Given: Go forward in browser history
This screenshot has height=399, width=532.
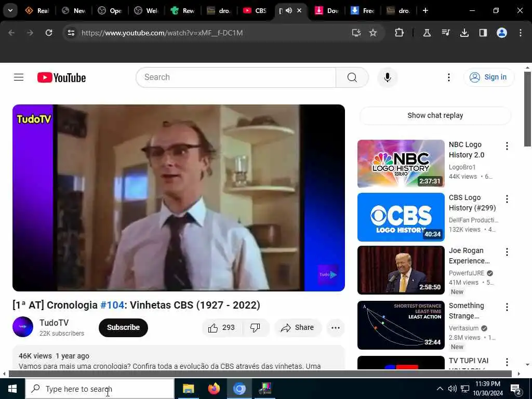Looking at the screenshot, I should (x=30, y=33).
